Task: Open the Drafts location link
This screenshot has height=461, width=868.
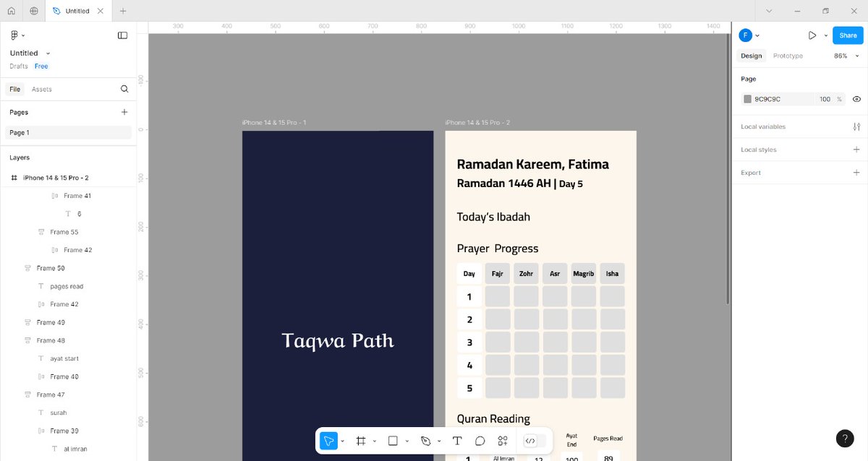Action: pos(19,66)
